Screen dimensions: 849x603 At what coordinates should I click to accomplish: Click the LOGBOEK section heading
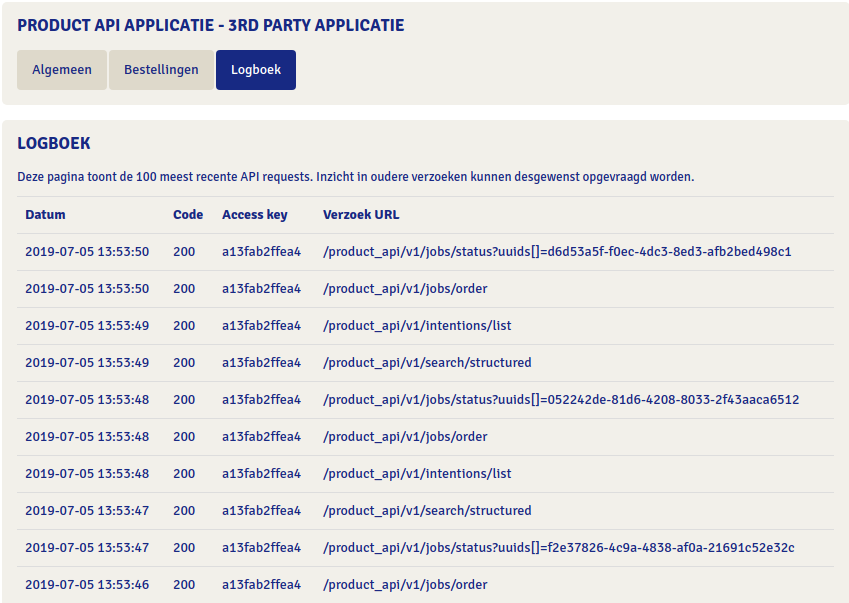54,144
